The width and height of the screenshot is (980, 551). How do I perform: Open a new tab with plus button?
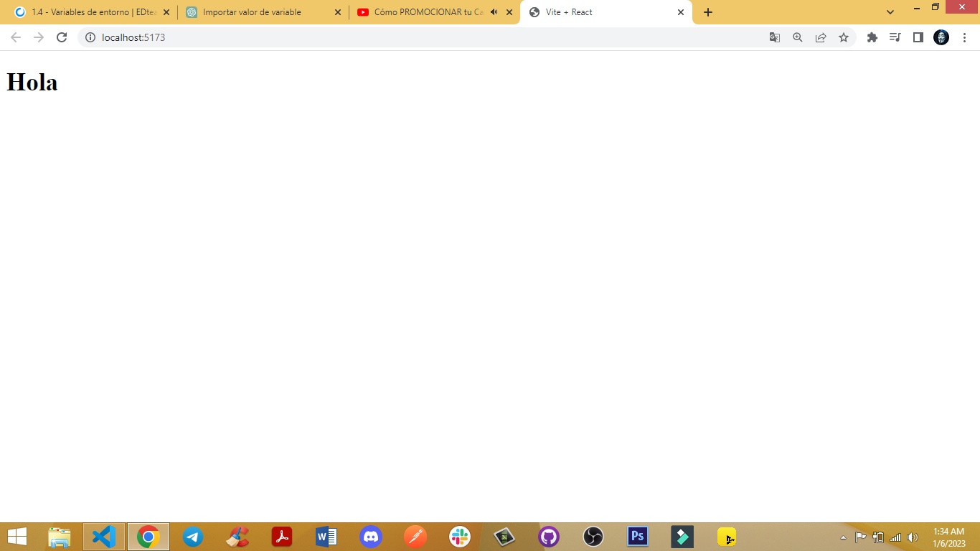click(708, 12)
